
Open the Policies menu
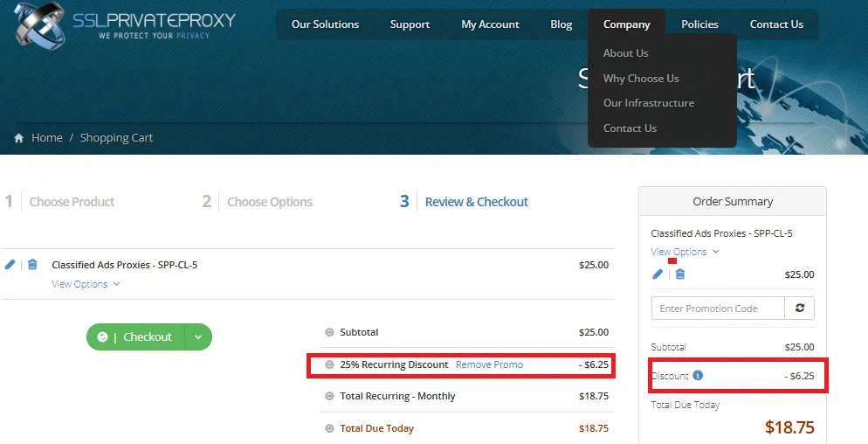(x=699, y=24)
